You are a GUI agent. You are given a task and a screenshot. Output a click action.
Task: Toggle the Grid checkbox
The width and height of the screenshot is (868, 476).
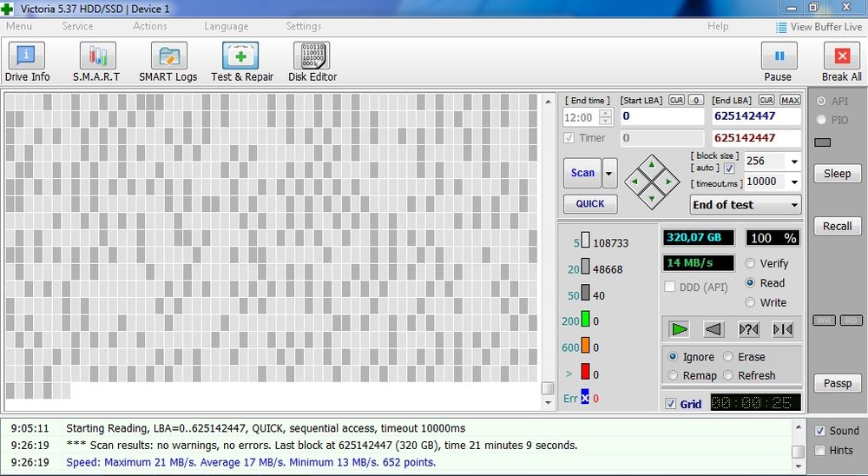click(x=670, y=403)
